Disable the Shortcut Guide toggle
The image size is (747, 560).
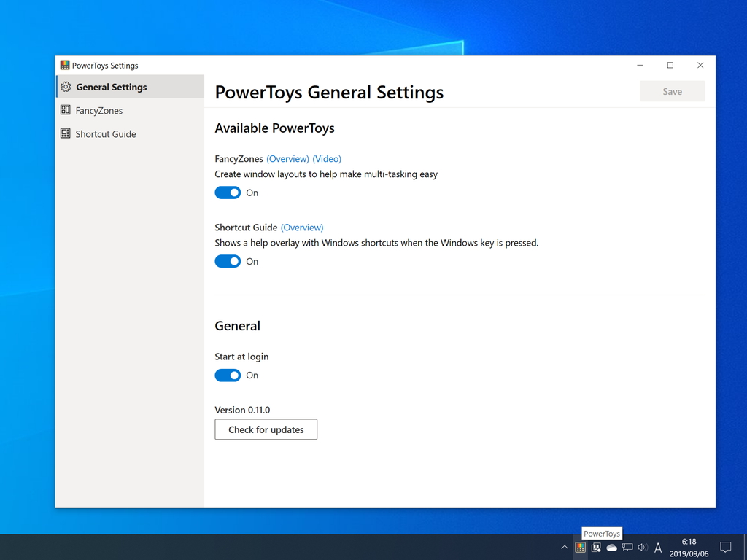pyautogui.click(x=228, y=261)
